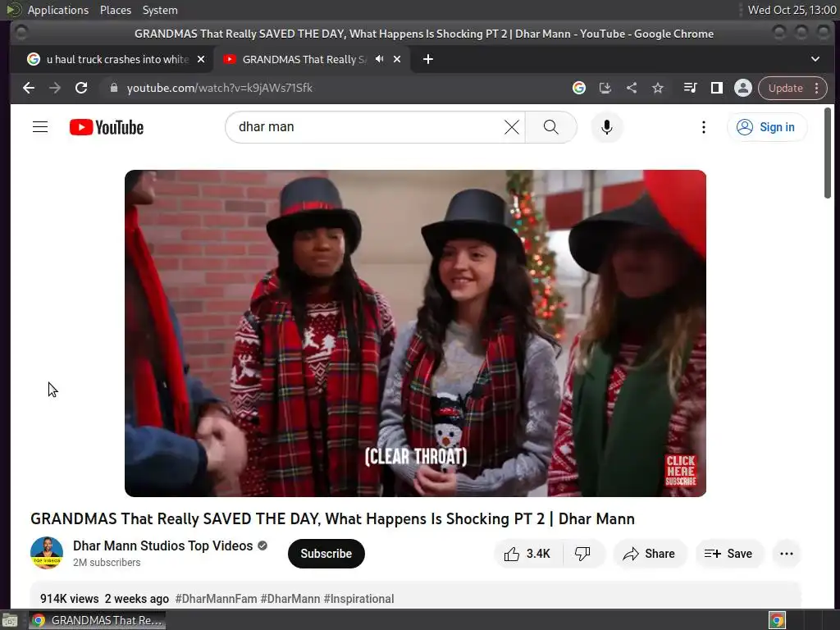The height and width of the screenshot is (630, 840).
Task: Close the YouTube GRANDMAS tab
Action: 397,59
